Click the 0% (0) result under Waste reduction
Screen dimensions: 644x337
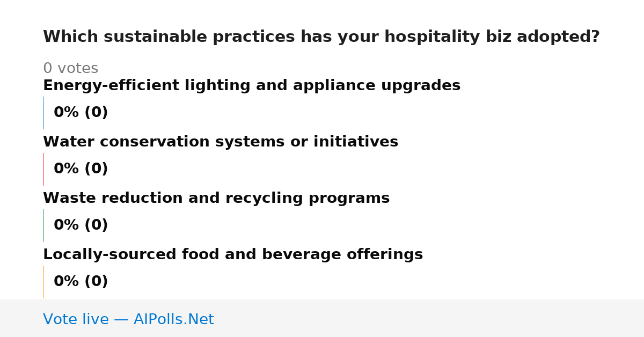click(81, 225)
